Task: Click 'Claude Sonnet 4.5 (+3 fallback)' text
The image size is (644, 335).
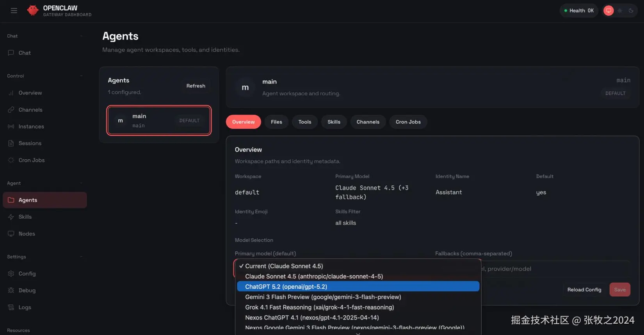Action: [x=372, y=192]
